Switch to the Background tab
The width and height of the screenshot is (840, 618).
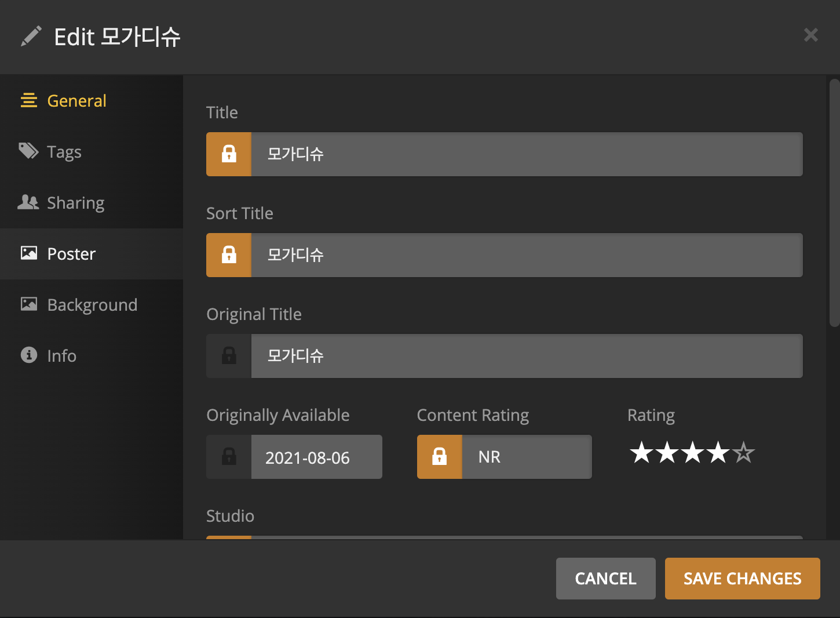(x=92, y=305)
